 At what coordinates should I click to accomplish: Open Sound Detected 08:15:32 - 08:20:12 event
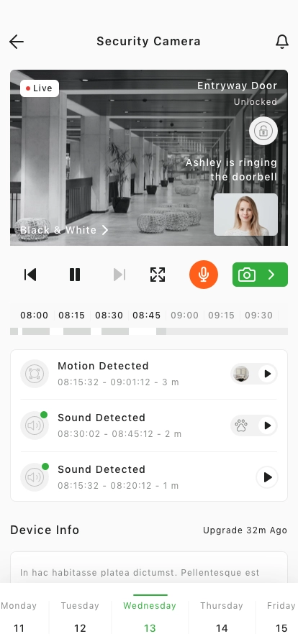(149, 477)
